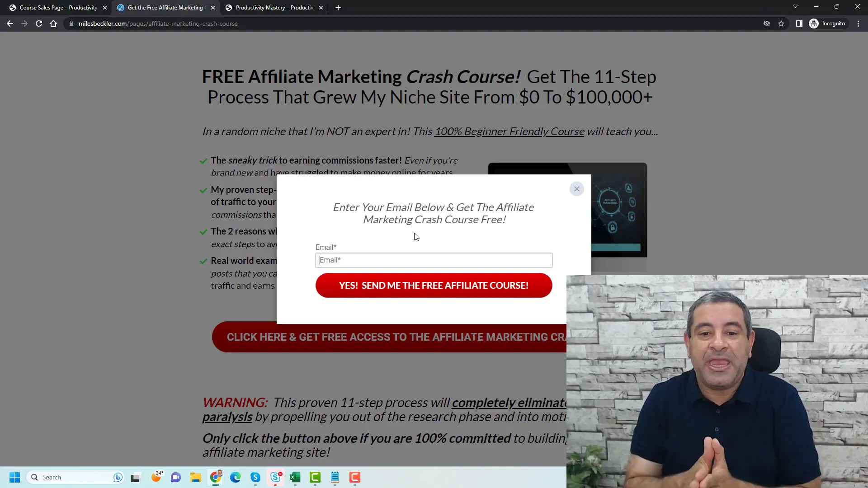This screenshot has width=868, height=488.
Task: Click the new tab plus button
Action: [x=338, y=7]
